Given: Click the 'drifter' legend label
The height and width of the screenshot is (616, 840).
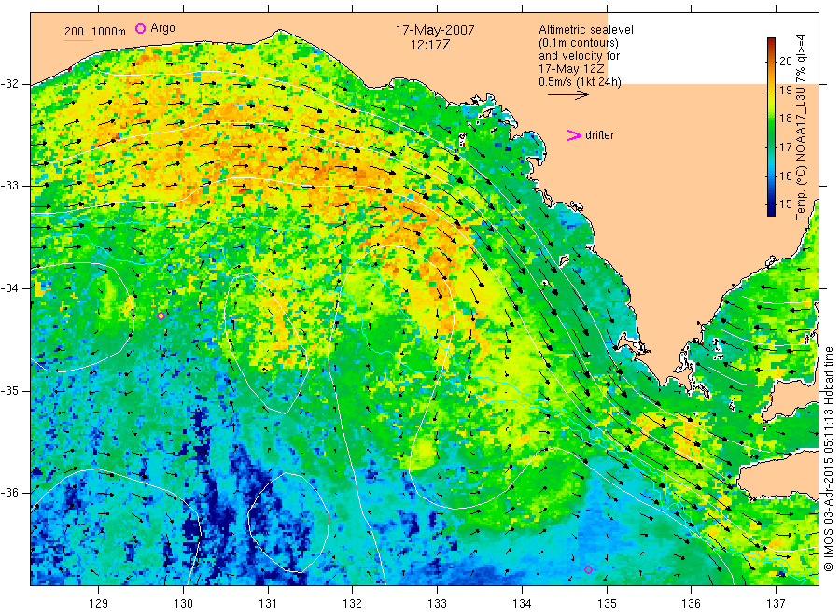Looking at the screenshot, I should 599,135.
